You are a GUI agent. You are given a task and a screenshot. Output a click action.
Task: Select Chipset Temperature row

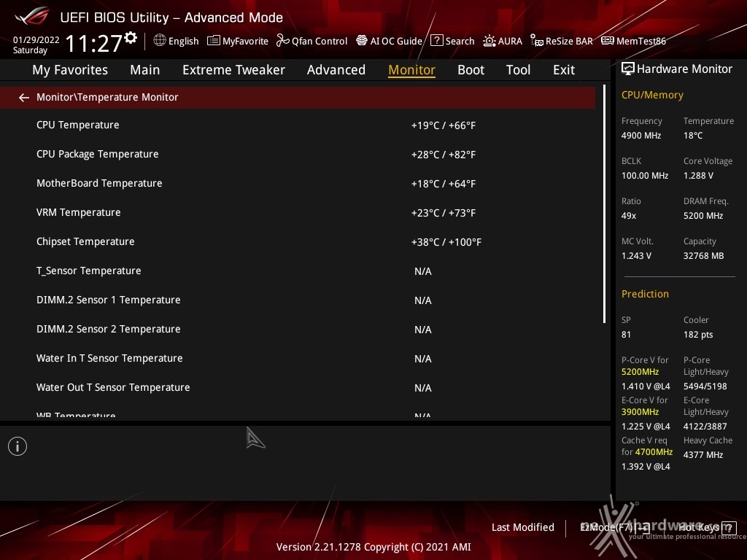point(298,242)
